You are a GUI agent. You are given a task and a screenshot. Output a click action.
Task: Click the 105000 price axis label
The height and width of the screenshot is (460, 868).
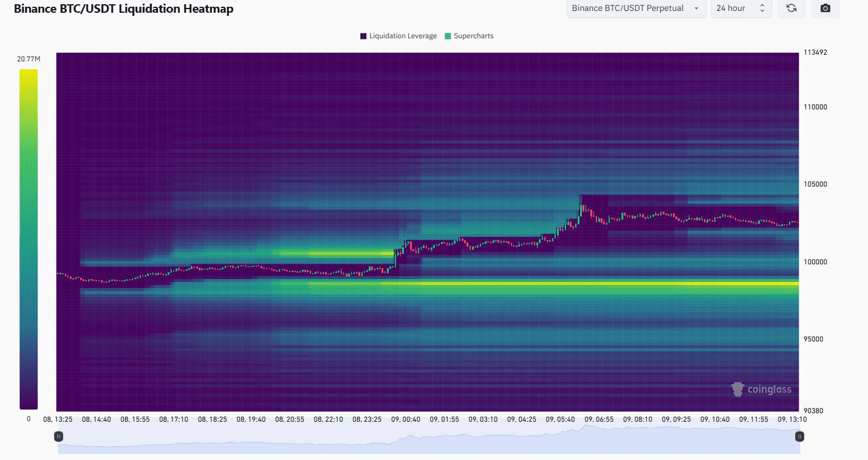tap(815, 184)
